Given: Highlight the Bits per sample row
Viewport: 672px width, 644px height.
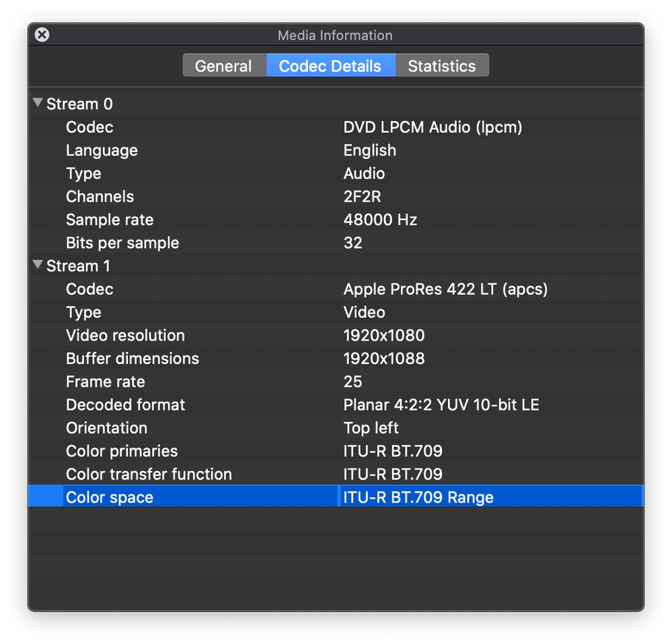Looking at the screenshot, I should click(122, 243).
